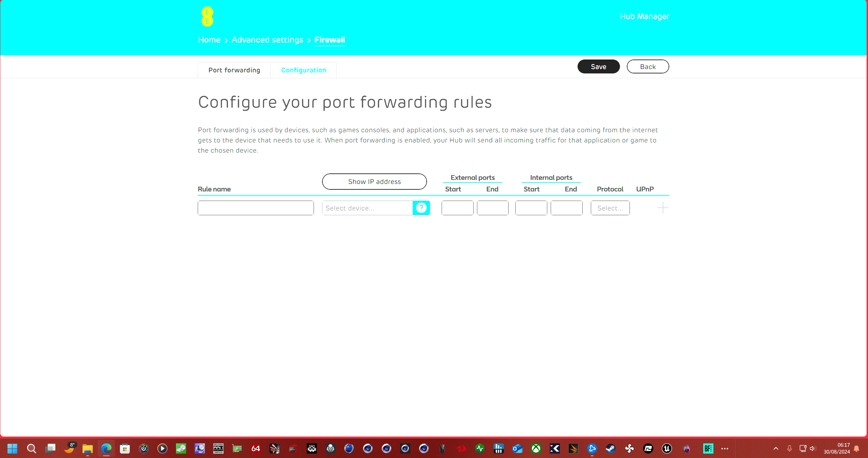Switch to the Port forwarding tab
Image resolution: width=868 pixels, height=458 pixels.
(234, 70)
